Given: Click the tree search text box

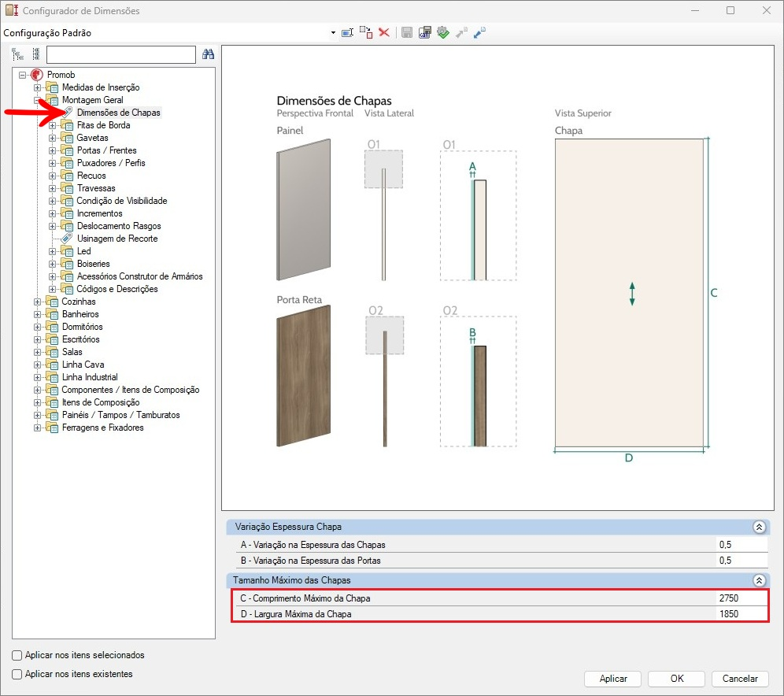Looking at the screenshot, I should click(120, 54).
